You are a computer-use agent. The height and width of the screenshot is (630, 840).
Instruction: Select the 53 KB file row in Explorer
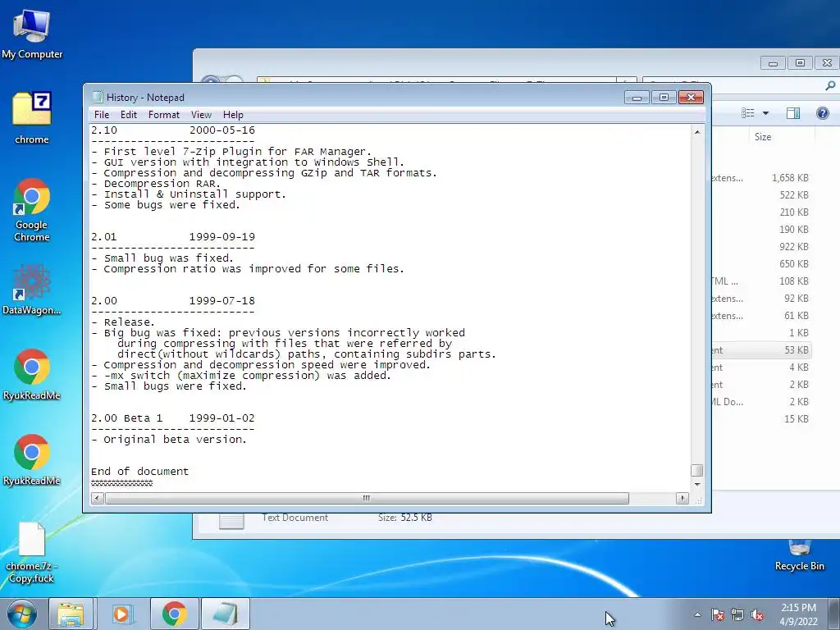[x=762, y=349]
